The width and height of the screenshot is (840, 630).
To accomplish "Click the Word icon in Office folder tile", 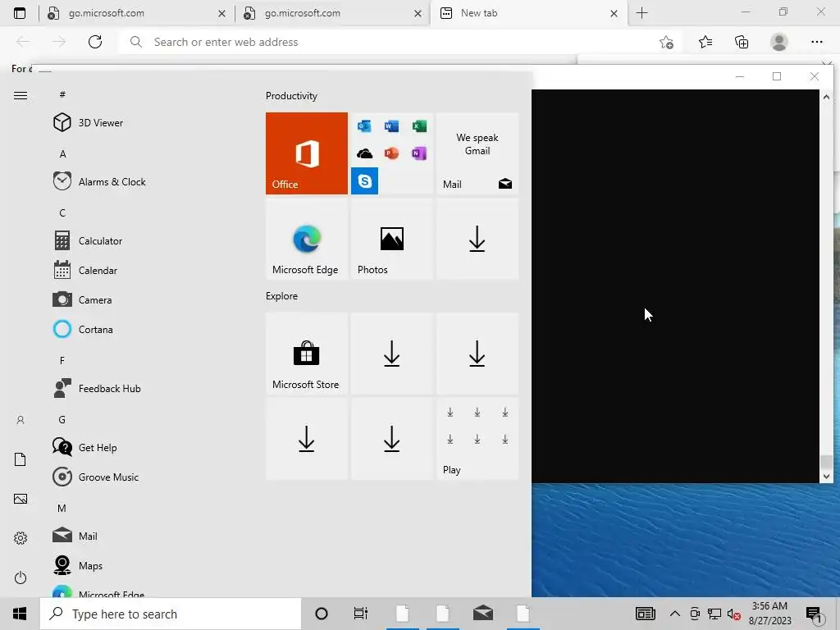I will pyautogui.click(x=391, y=126).
